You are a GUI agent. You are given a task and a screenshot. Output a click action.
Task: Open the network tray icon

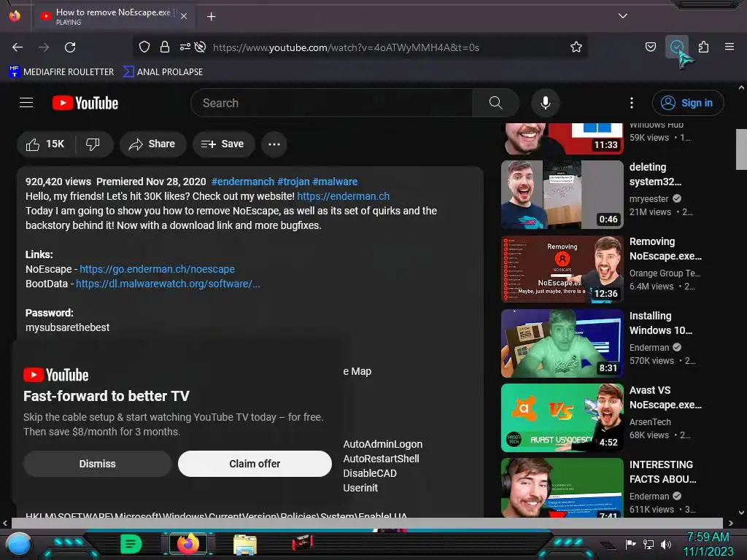coord(649,544)
